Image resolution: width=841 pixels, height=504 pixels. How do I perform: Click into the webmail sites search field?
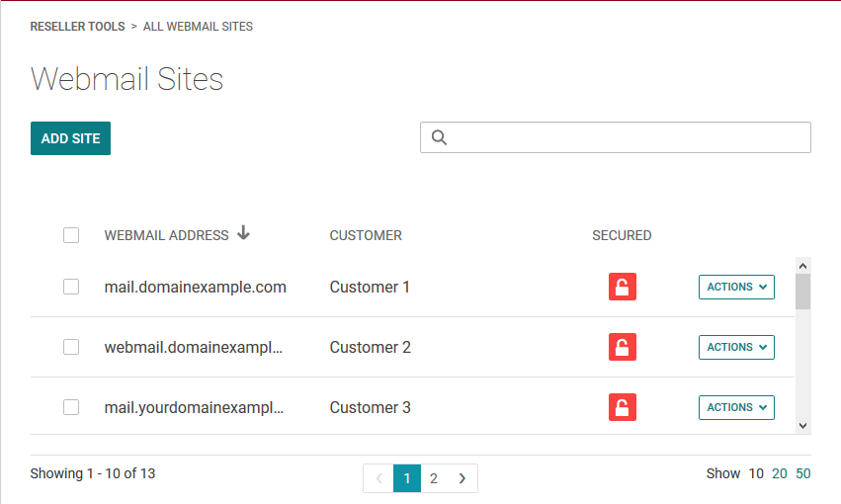click(x=629, y=138)
